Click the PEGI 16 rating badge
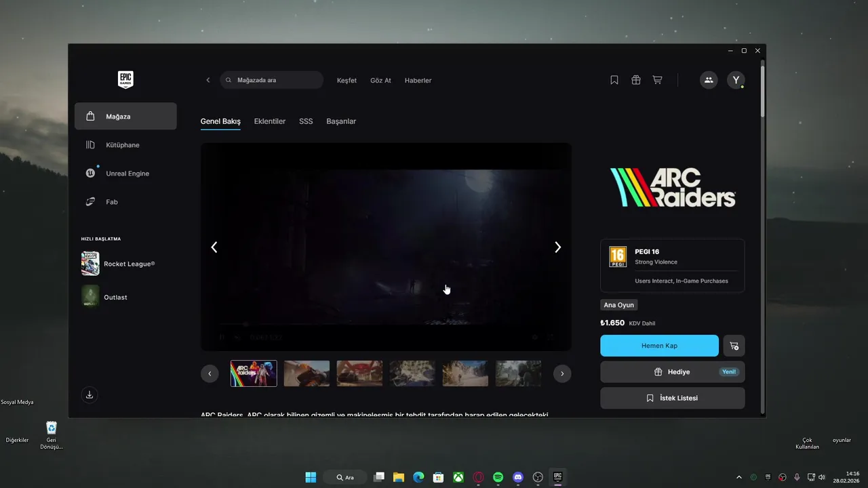The image size is (868, 488). coord(618,257)
